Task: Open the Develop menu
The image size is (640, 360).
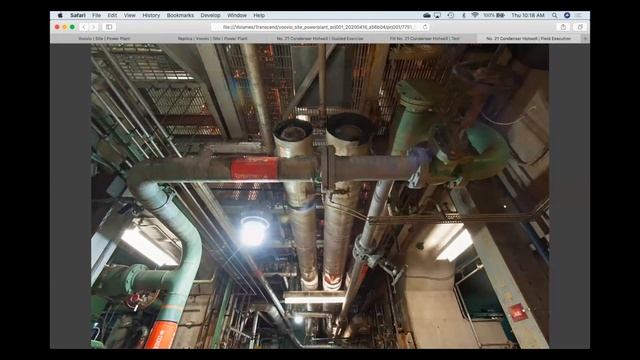Action: point(210,15)
